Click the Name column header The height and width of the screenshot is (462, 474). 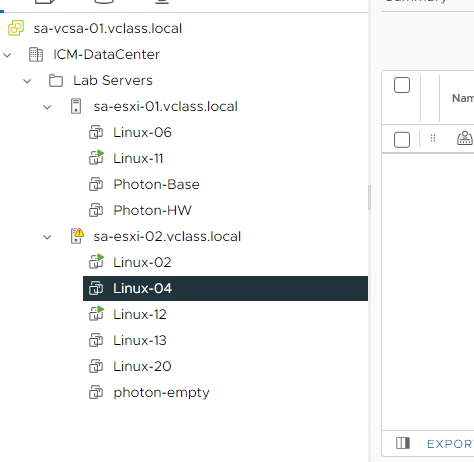(463, 98)
